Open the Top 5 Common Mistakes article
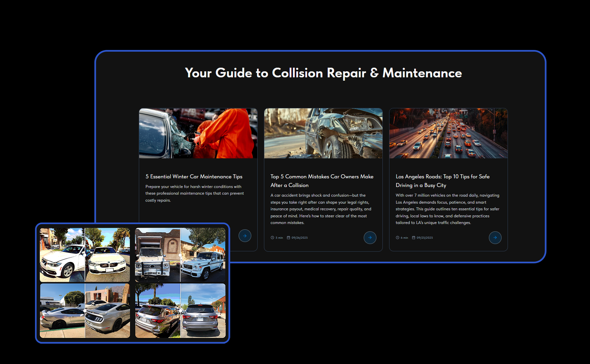This screenshot has width=590, height=364. [322, 180]
